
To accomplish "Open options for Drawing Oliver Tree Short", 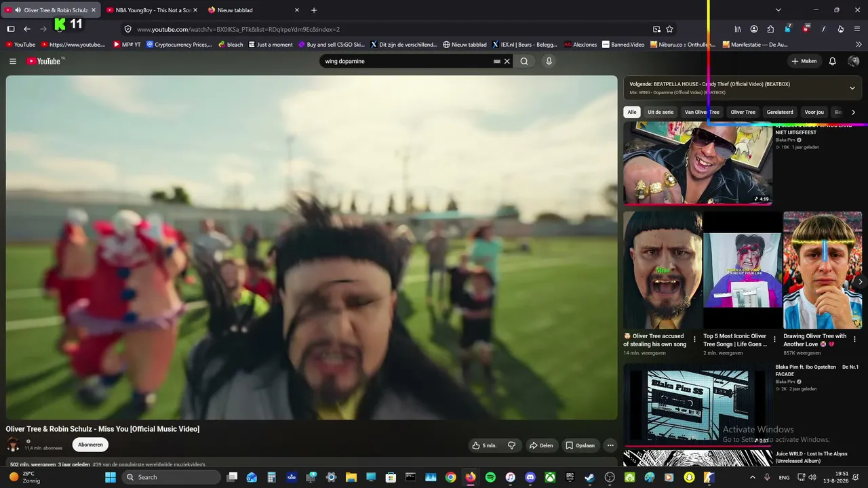I will point(854,340).
